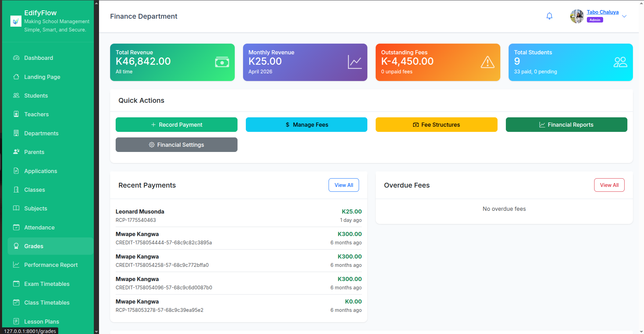Viewport: 644px width, 334px height.
Task: Click the Total Revenue K46,842.00 value
Action: (143, 61)
